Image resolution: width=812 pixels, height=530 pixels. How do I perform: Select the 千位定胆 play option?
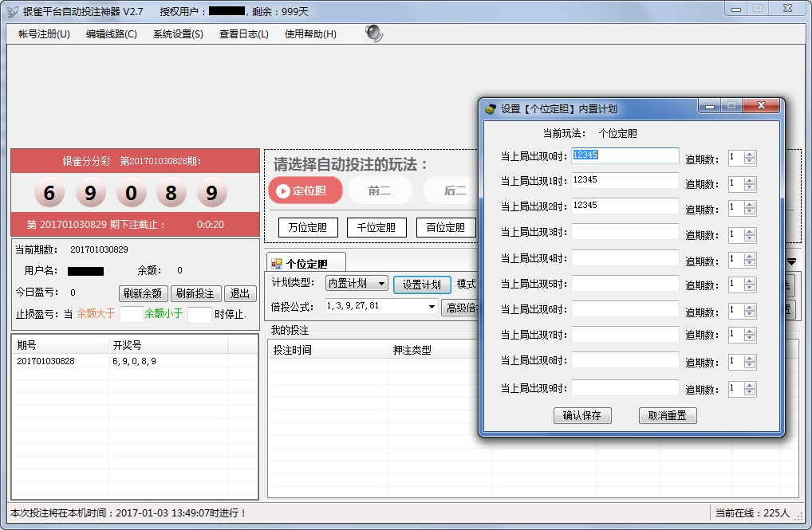[x=376, y=227]
